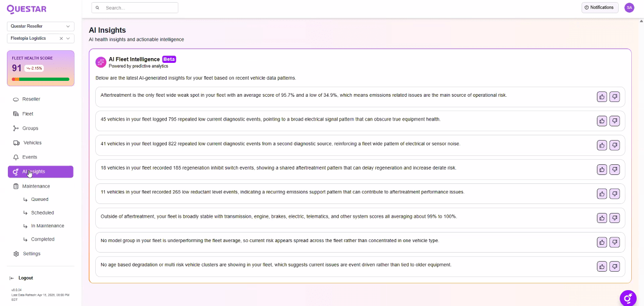644x306 pixels.
Task: Click the AI Fleet Intelligence sparkle icon
Action: pyautogui.click(x=101, y=62)
